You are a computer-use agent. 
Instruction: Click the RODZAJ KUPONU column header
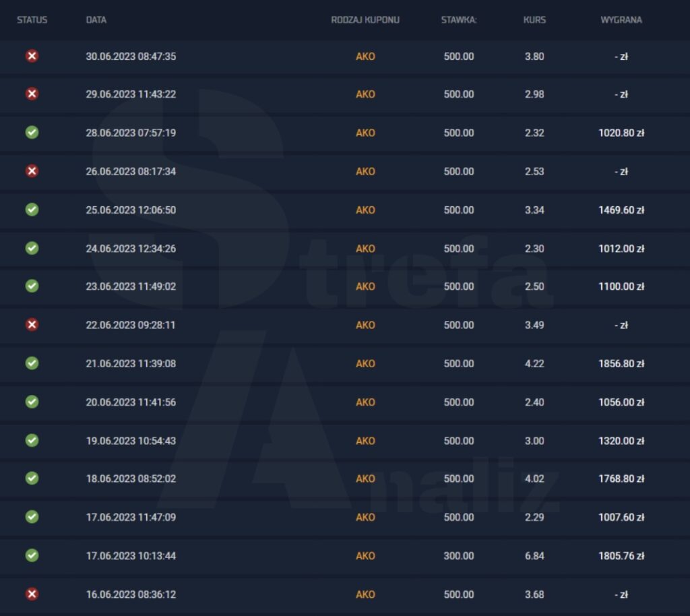tap(365, 20)
